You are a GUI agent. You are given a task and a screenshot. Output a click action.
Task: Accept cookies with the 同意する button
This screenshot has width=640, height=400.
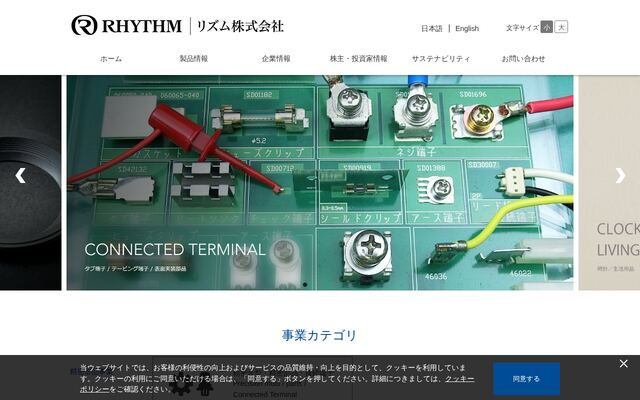(x=526, y=379)
